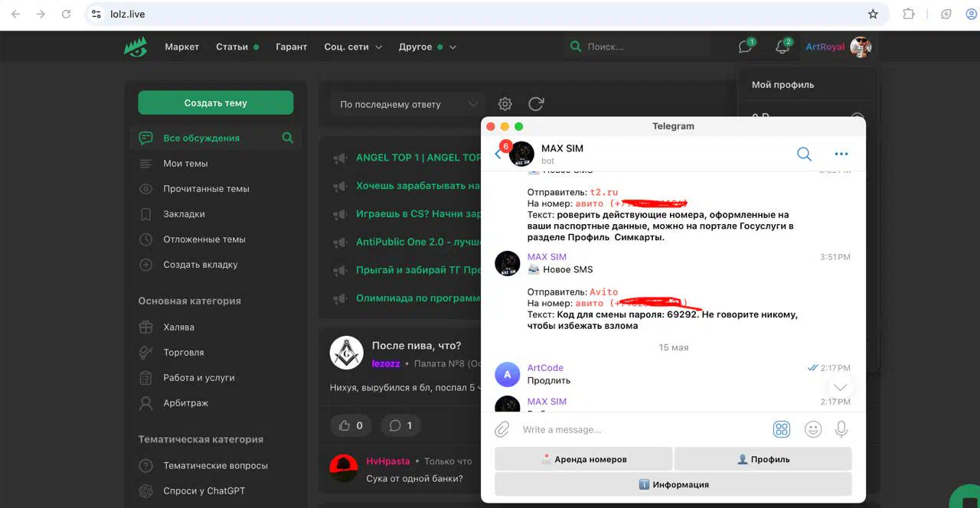Open the Гарант menu item
980x508 pixels.
[292, 47]
